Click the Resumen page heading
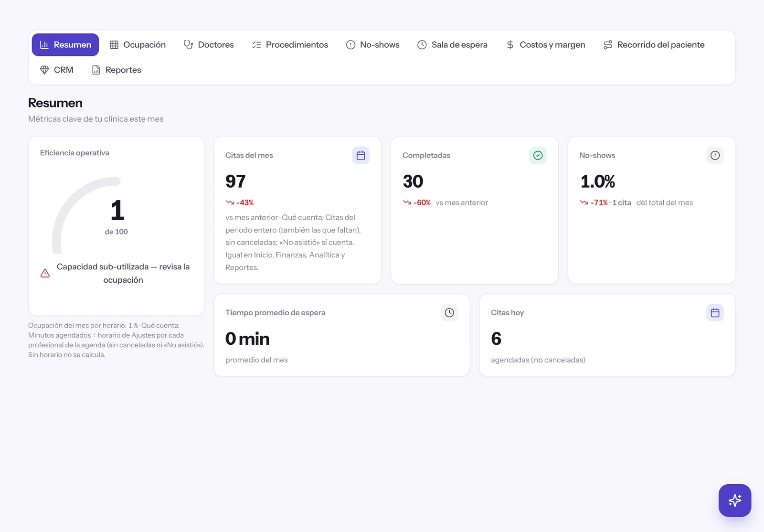764x532 pixels. pyautogui.click(x=55, y=103)
